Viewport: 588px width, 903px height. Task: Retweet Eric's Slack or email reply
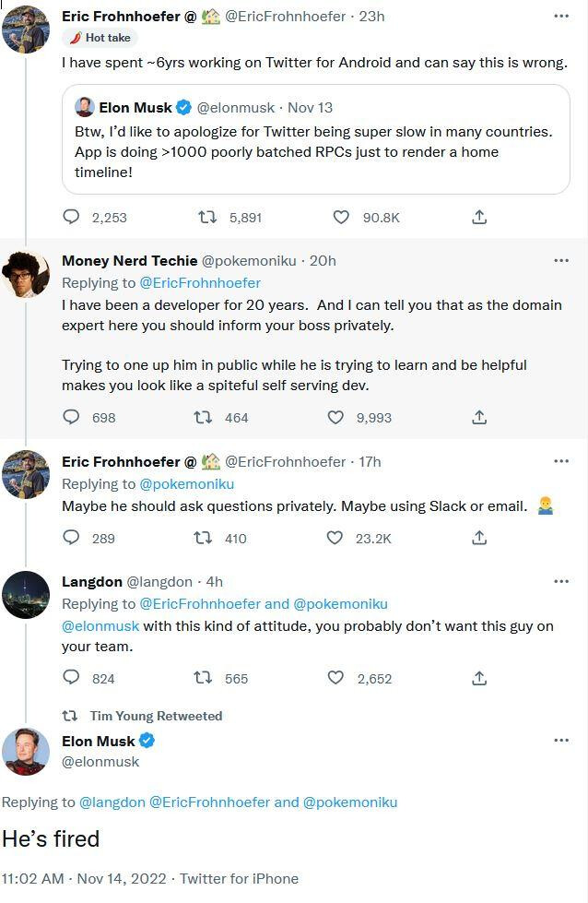(x=203, y=538)
